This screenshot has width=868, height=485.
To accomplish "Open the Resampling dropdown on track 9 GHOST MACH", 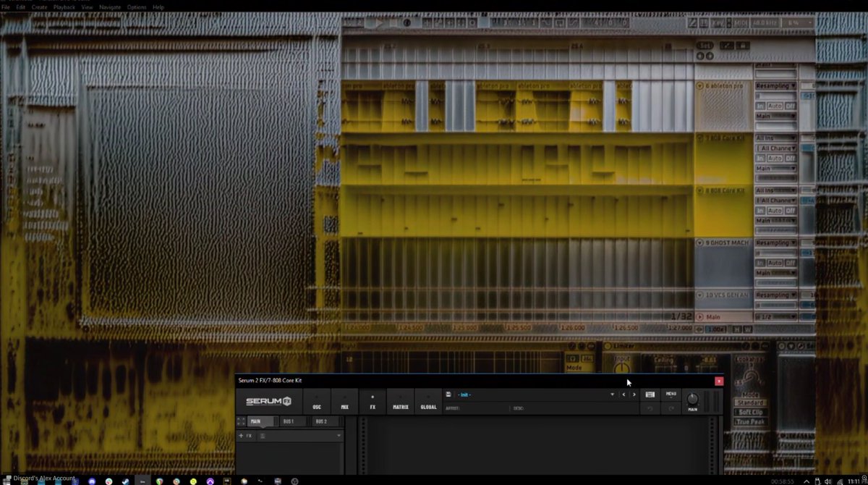I will [x=776, y=242].
